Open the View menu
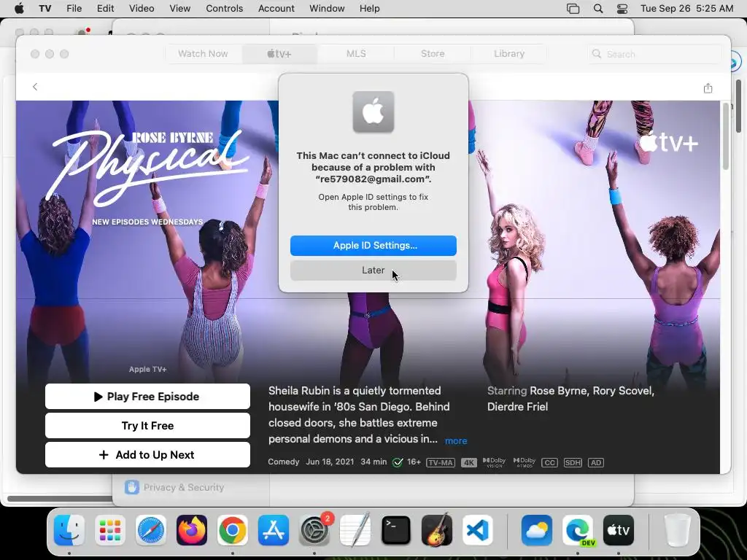747x560 pixels. [179, 9]
